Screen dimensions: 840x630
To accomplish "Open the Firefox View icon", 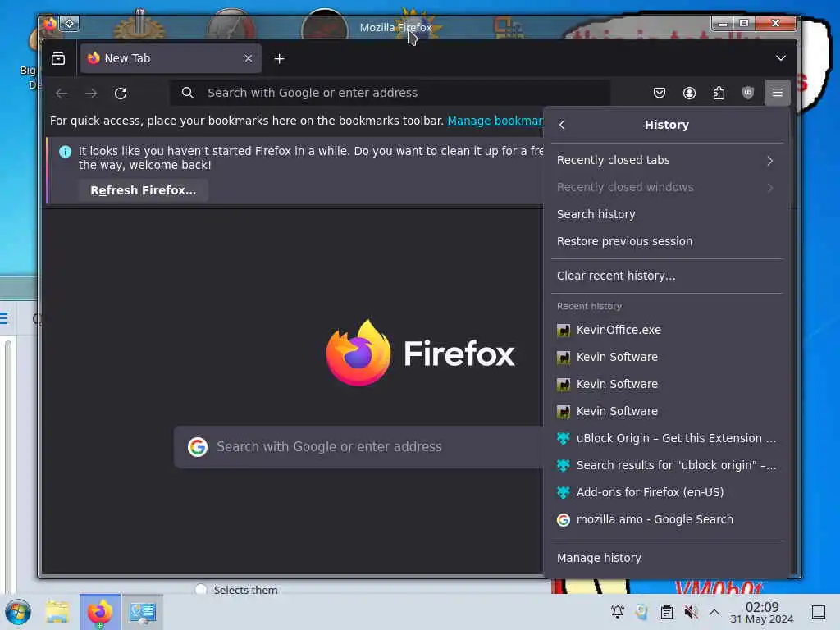I will point(58,58).
